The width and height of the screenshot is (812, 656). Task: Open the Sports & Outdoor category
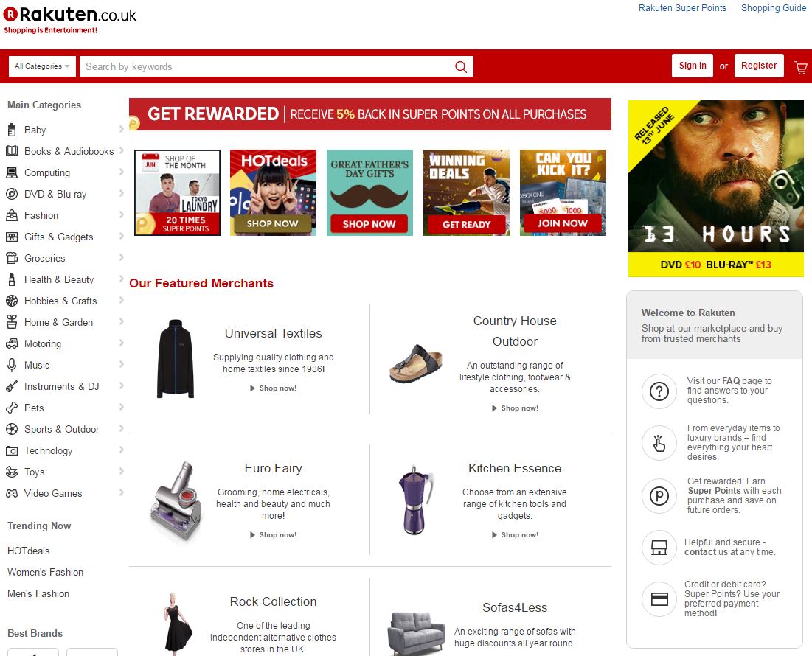coord(62,430)
